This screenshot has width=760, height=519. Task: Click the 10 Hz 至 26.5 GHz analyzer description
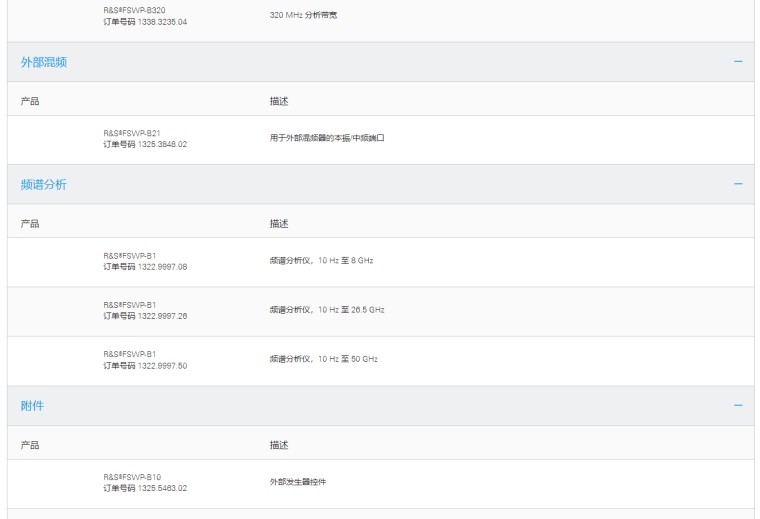327,310
